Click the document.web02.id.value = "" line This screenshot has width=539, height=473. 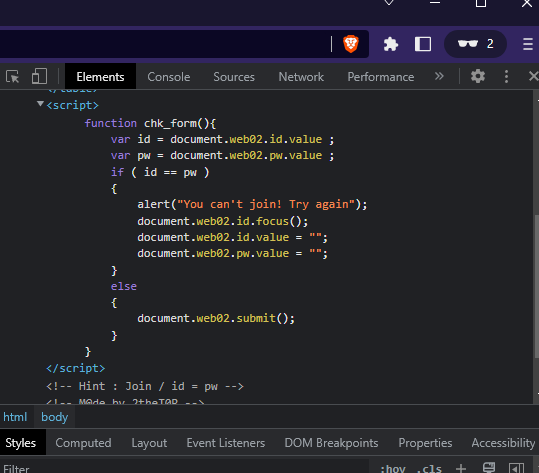click(x=232, y=237)
